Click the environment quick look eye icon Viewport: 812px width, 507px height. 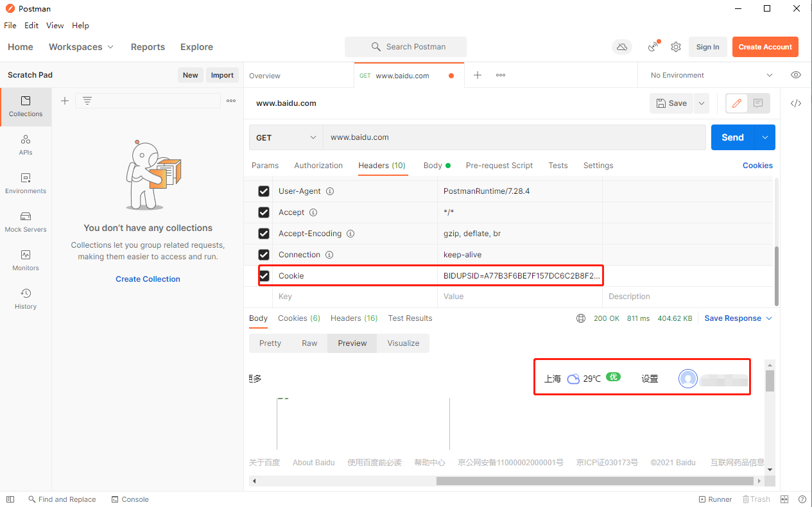coord(796,75)
